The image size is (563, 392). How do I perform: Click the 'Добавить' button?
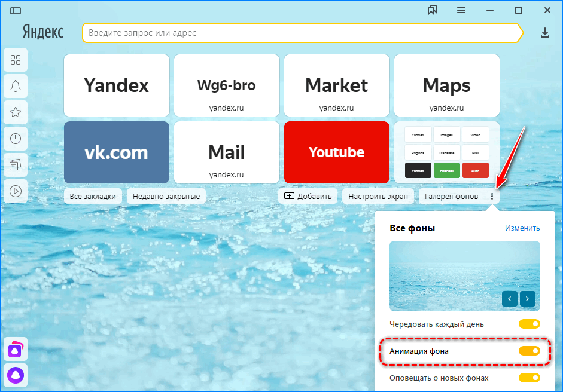308,196
